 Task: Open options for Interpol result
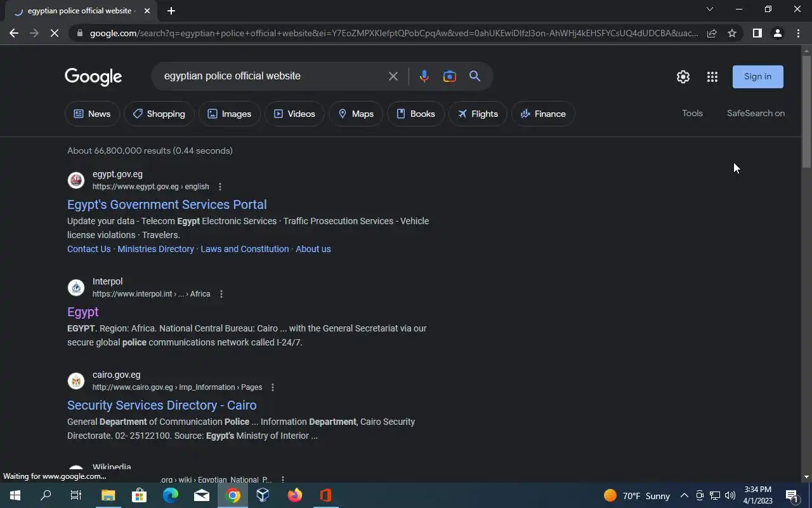point(221,294)
